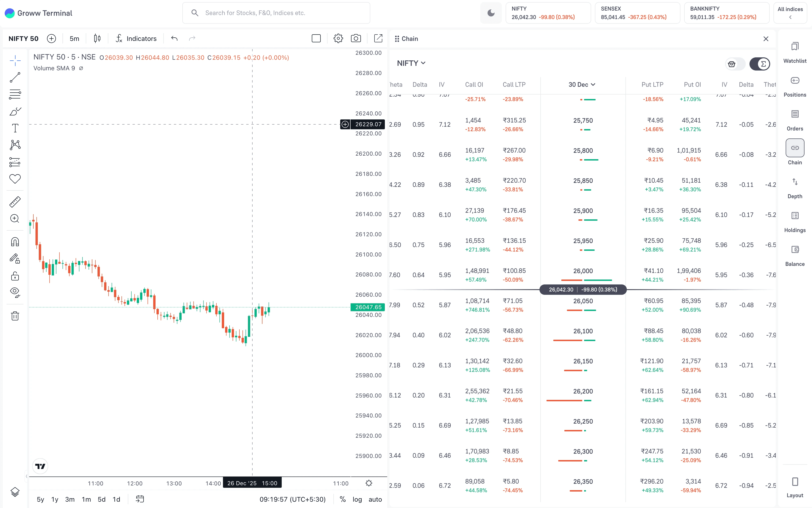Viewport: 812px width, 508px height.
Task: Toggle log scale on chart
Action: click(357, 499)
